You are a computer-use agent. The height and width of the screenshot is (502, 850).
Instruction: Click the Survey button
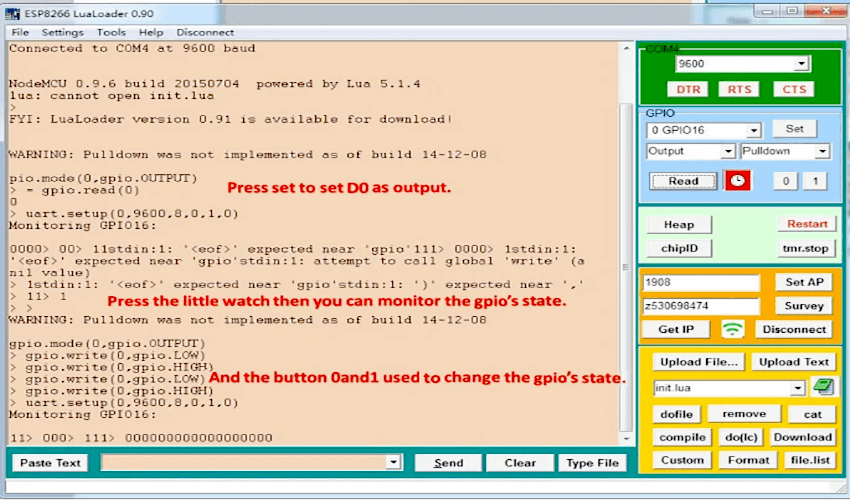(x=804, y=306)
